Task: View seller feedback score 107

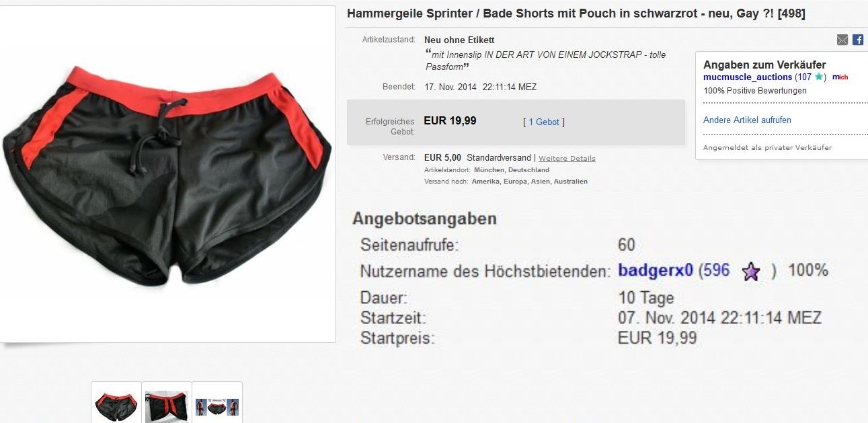Action: (x=805, y=77)
